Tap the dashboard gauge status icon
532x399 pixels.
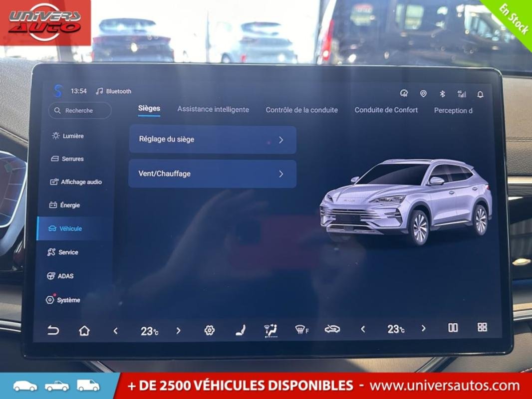[x=404, y=93]
